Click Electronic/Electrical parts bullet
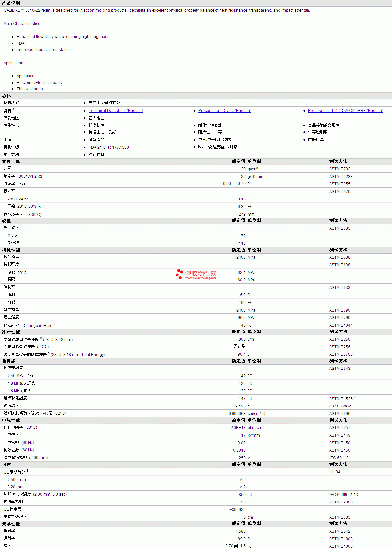392x549 pixels. [x=39, y=83]
